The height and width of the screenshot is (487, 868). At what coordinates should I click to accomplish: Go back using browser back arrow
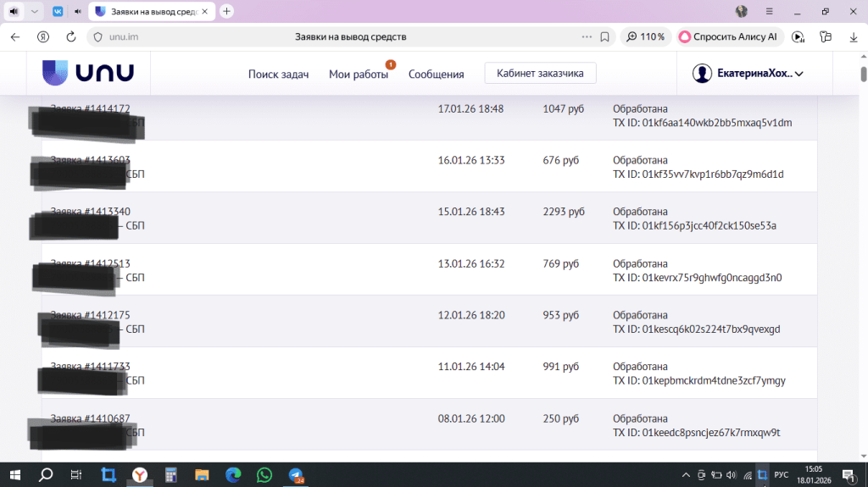[15, 37]
